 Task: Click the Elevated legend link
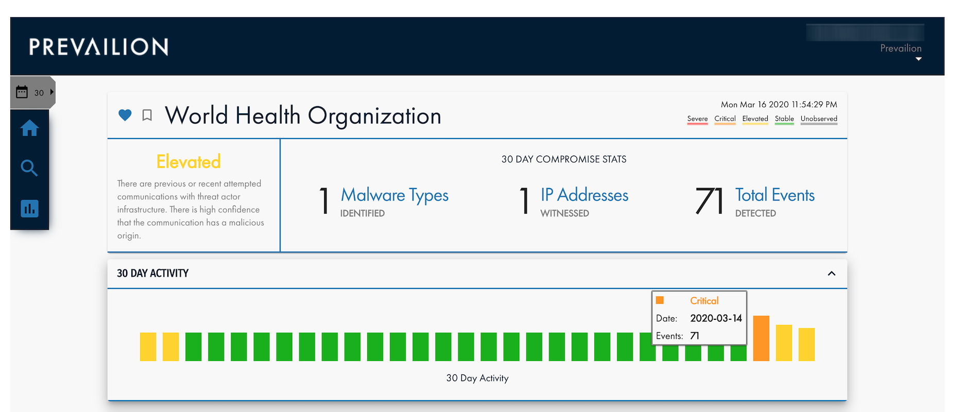[x=755, y=119]
